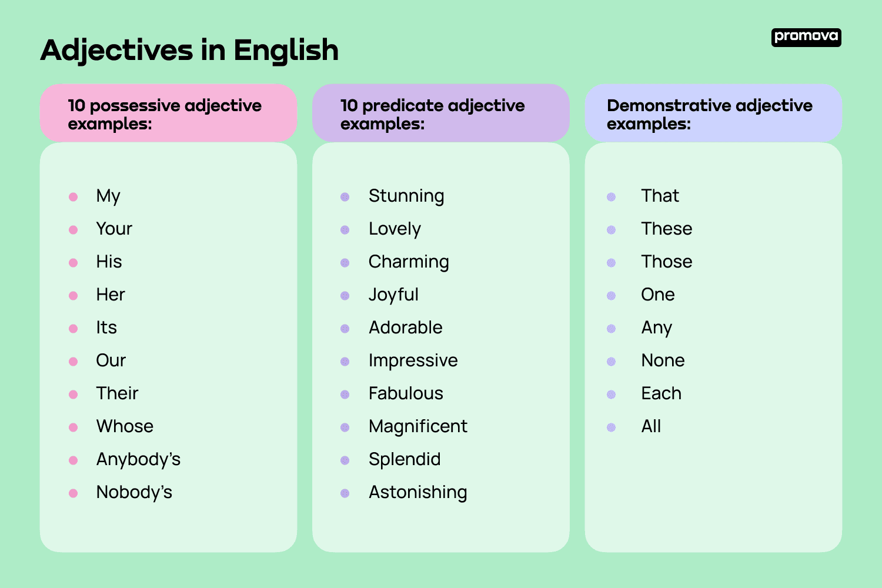Click the word Their
Image resolution: width=882 pixels, height=588 pixels.
tap(117, 393)
